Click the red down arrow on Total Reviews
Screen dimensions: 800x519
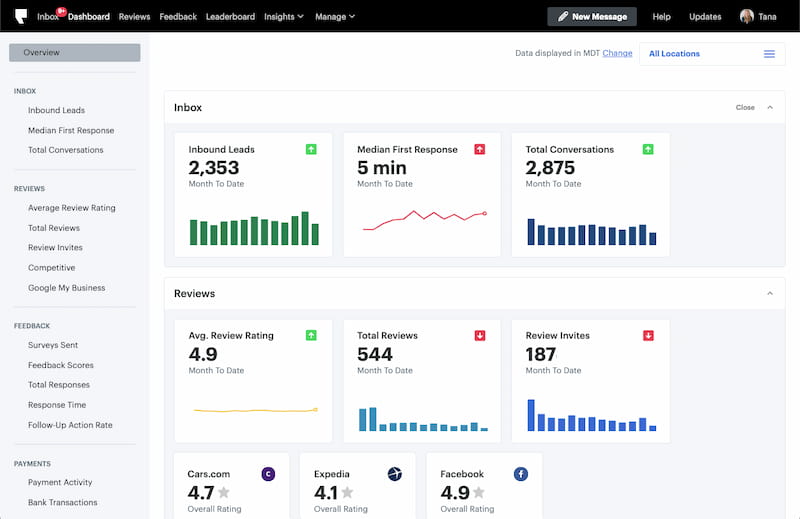click(479, 335)
